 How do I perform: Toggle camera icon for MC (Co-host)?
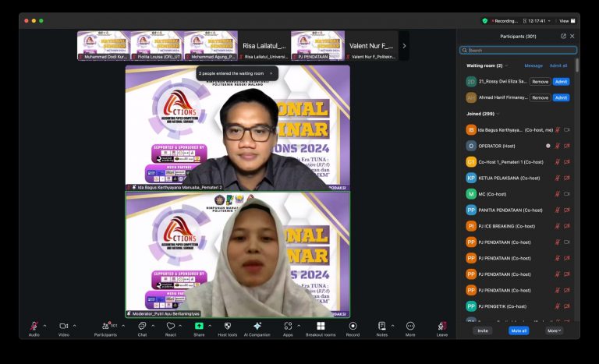pos(567,194)
